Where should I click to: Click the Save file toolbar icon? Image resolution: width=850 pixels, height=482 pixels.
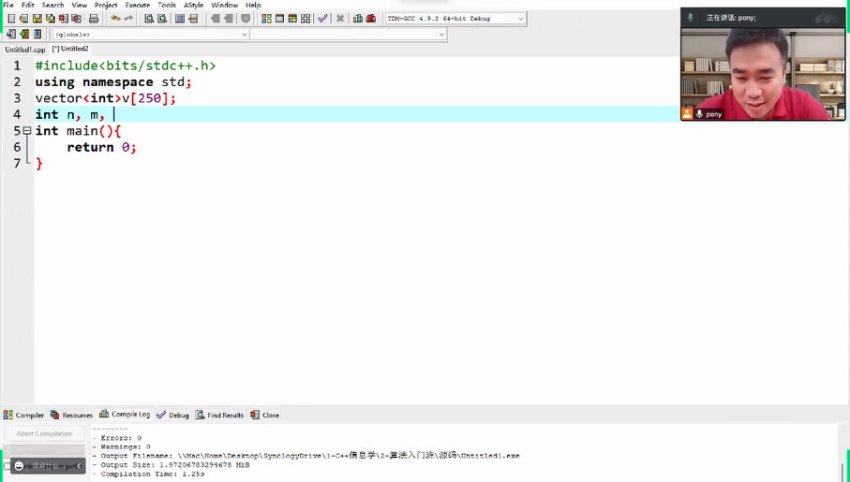click(x=37, y=19)
